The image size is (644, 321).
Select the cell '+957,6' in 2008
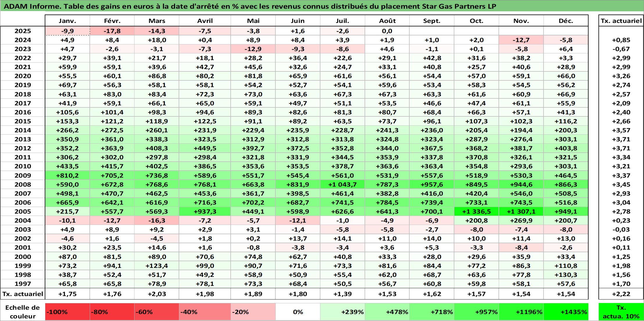(x=432, y=185)
